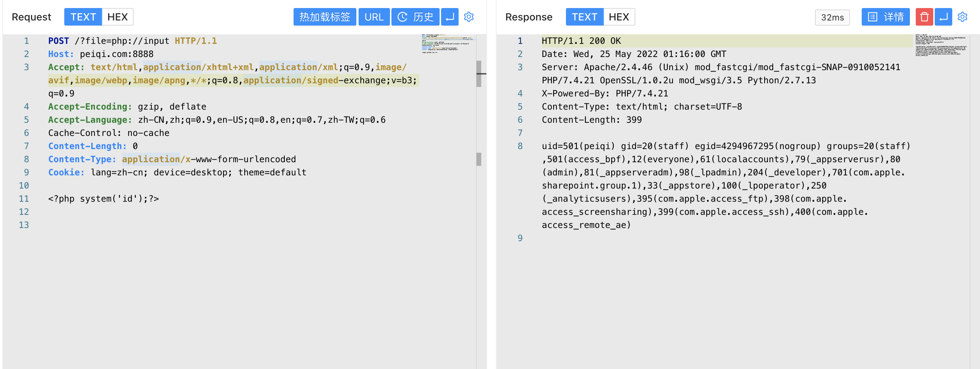980x369 pixels.
Task: Click the <?php system('id');?> payload line
Action: 103,199
